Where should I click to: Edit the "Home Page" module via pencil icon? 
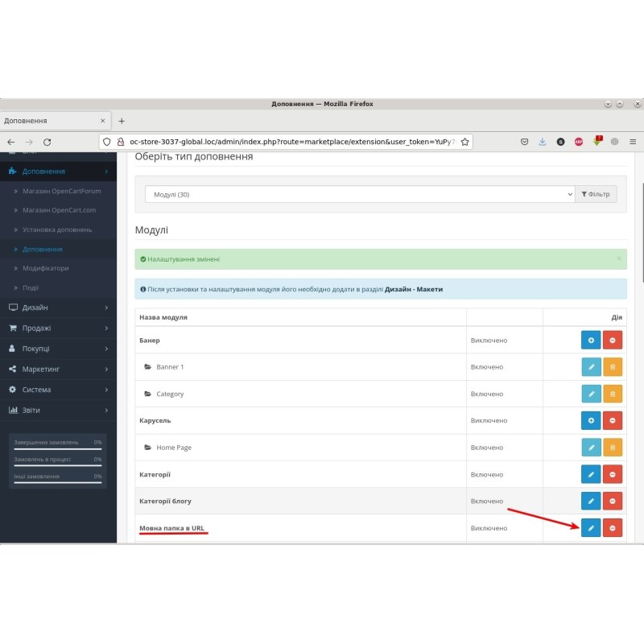590,447
